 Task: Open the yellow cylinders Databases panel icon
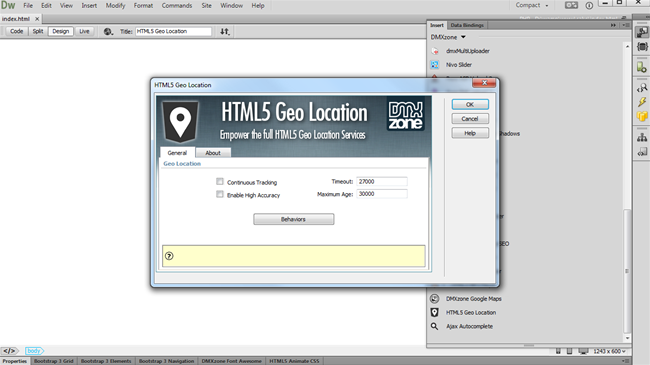tap(642, 116)
